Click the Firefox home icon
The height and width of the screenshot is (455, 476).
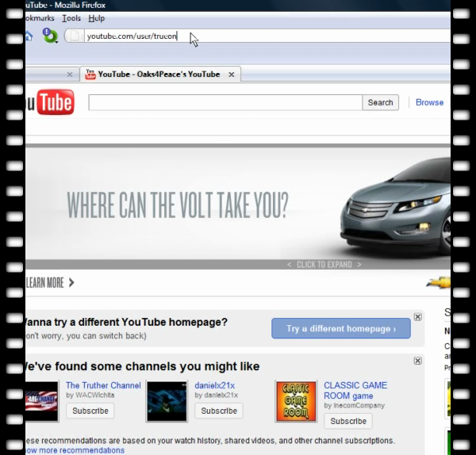coord(29,36)
